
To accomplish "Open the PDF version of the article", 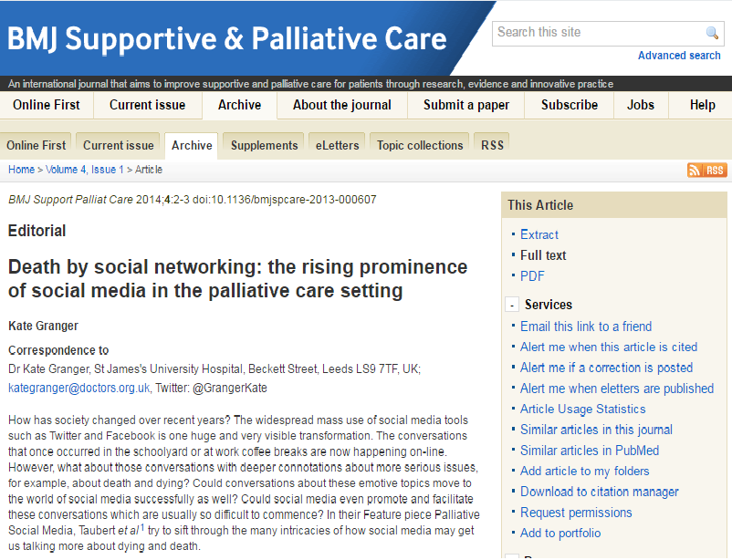I will coord(532,276).
